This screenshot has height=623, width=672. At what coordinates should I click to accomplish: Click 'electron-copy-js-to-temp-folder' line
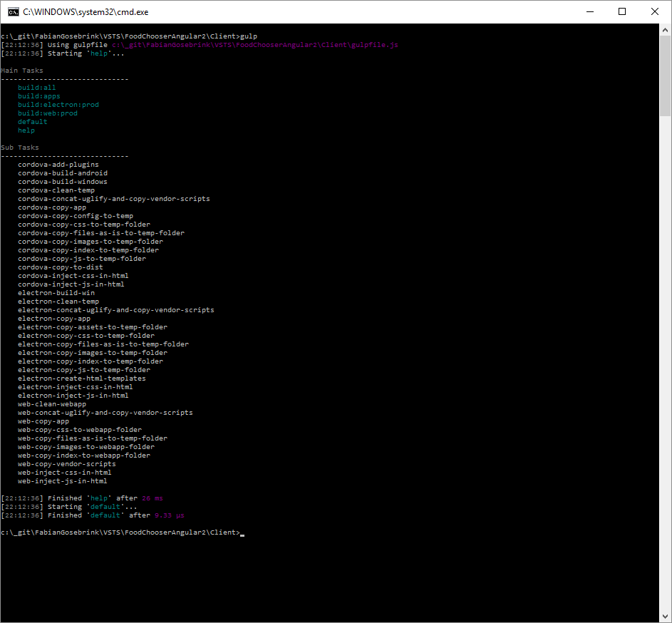coord(84,370)
